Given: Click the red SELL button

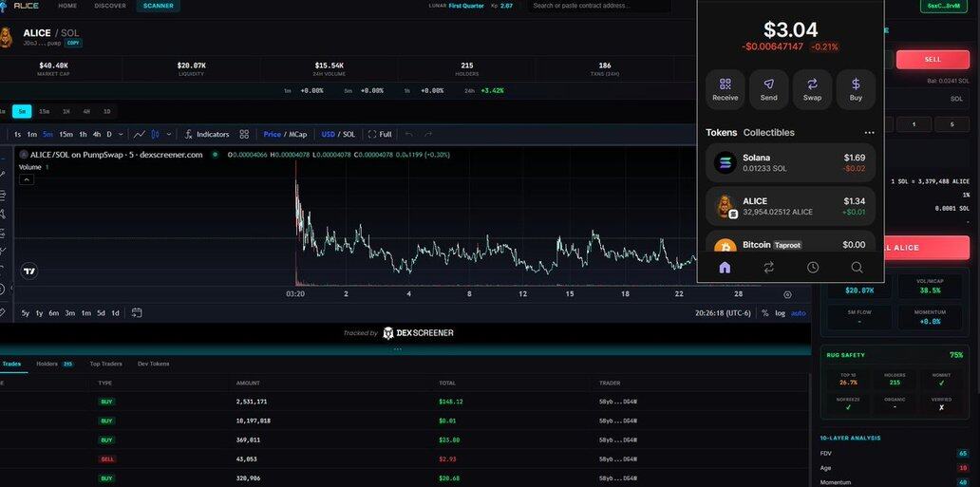Looking at the screenshot, I should (933, 60).
